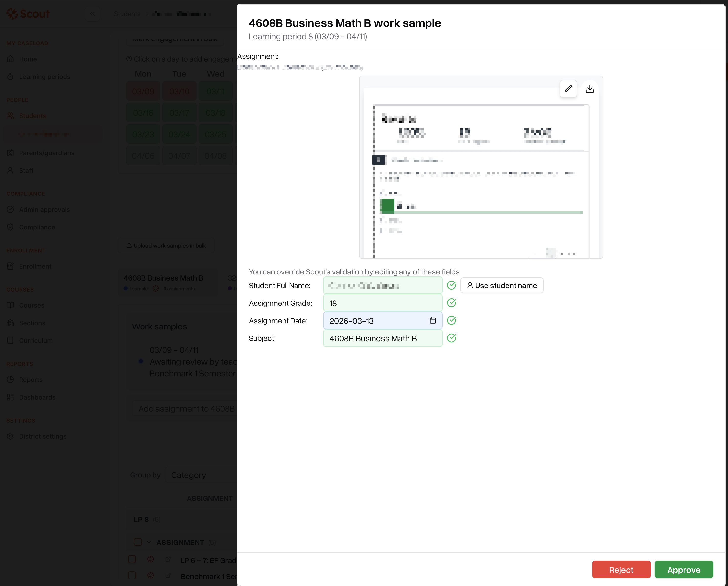Click the green check beside Subject
This screenshot has height=586, width=728.
pos(452,338)
